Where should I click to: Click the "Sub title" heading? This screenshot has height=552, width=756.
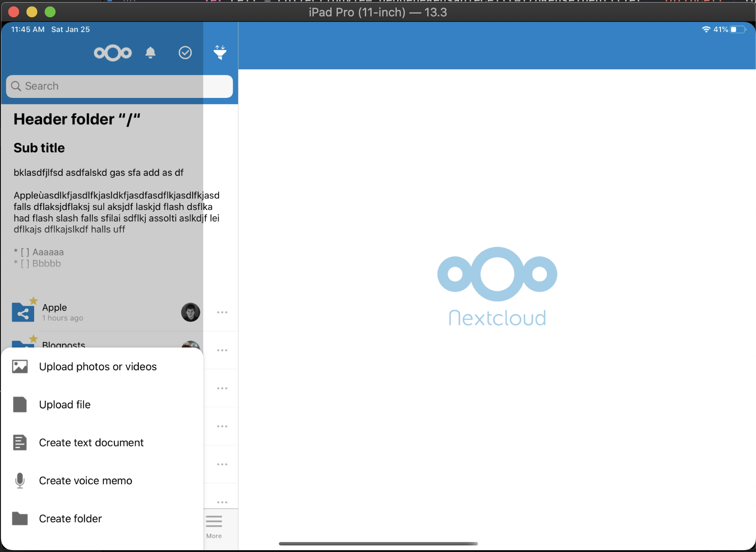tap(39, 148)
